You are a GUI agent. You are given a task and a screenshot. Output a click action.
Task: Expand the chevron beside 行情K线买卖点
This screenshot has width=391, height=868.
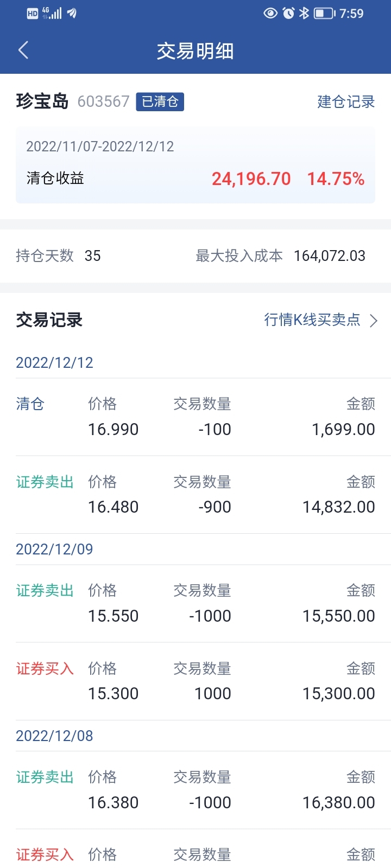tap(374, 321)
